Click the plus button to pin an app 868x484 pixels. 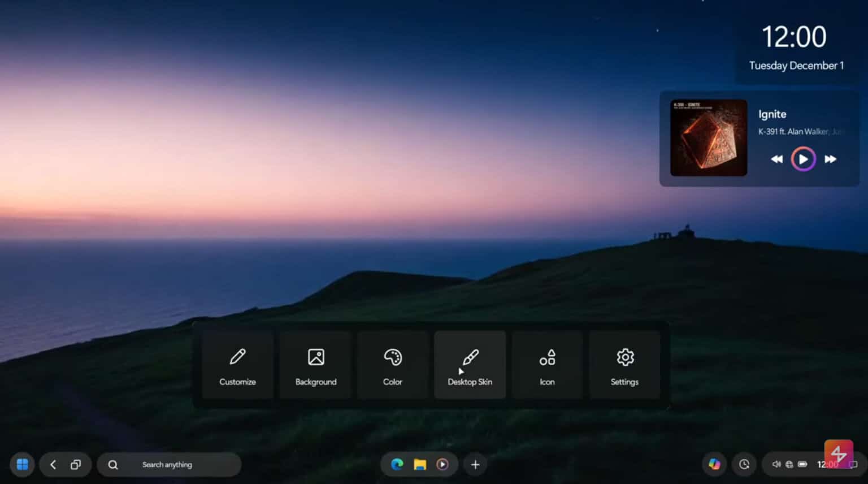click(475, 464)
